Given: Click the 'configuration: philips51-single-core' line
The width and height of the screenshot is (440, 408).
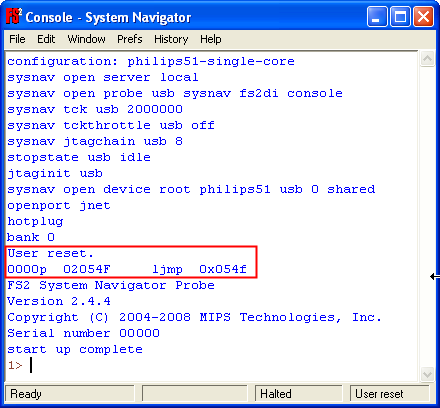Looking at the screenshot, I should point(151,61).
